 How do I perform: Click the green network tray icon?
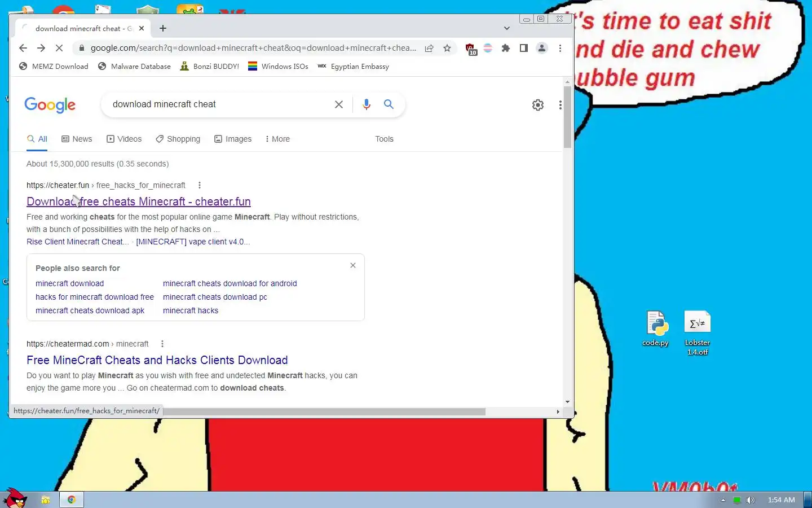coord(737,500)
